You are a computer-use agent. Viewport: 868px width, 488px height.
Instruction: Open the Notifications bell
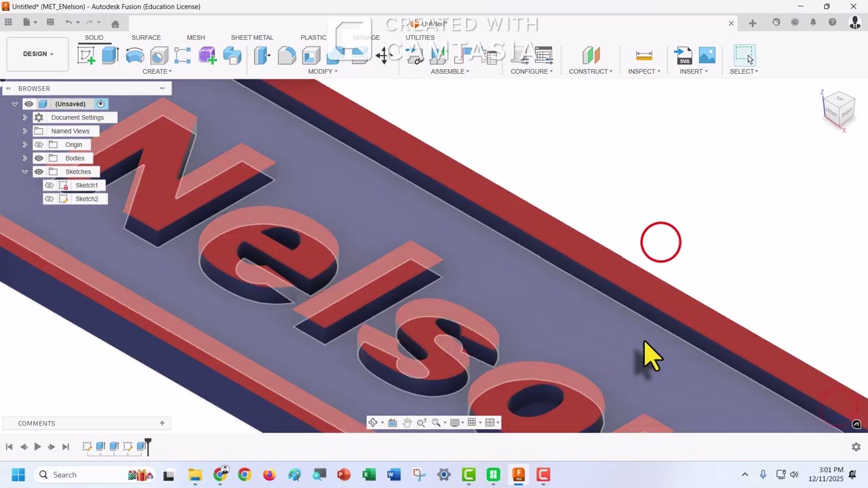tap(813, 22)
